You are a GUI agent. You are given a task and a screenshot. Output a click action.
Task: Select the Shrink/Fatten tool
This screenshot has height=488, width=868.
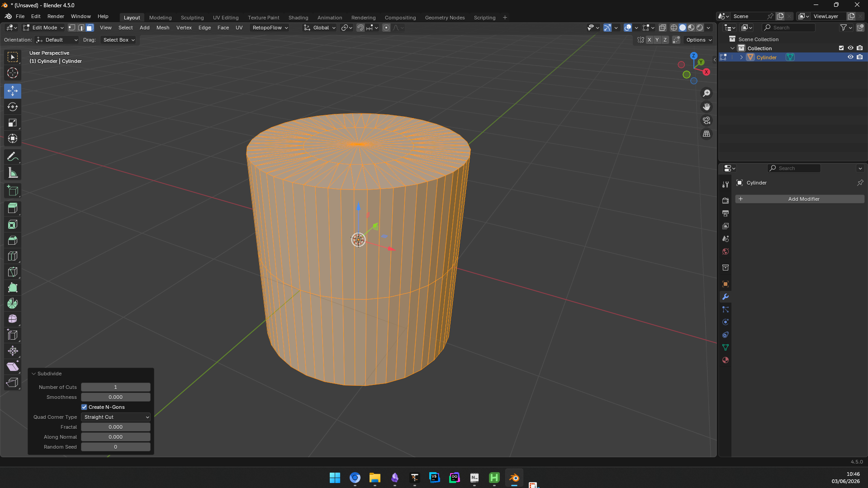tap(13, 351)
